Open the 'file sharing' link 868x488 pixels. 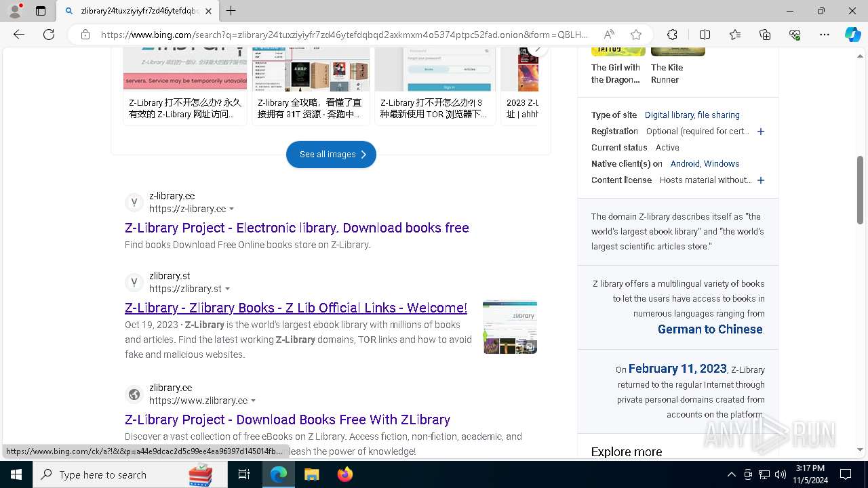719,115
